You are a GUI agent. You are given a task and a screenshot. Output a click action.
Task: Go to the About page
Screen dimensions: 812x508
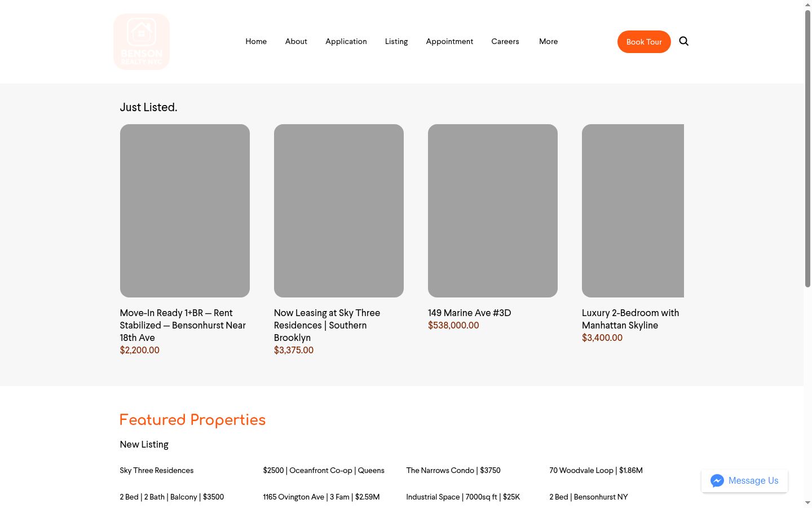pyautogui.click(x=296, y=41)
